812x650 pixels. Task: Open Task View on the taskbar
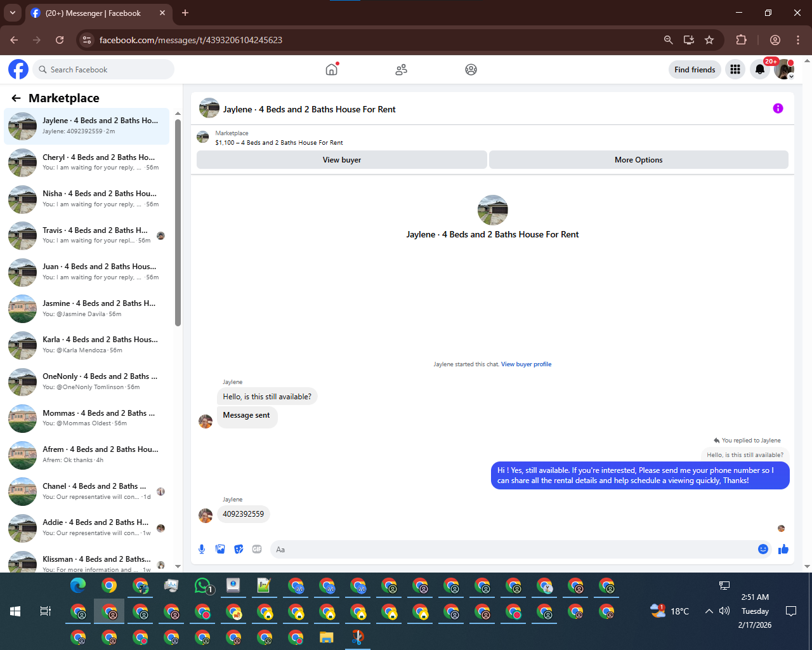point(46,611)
